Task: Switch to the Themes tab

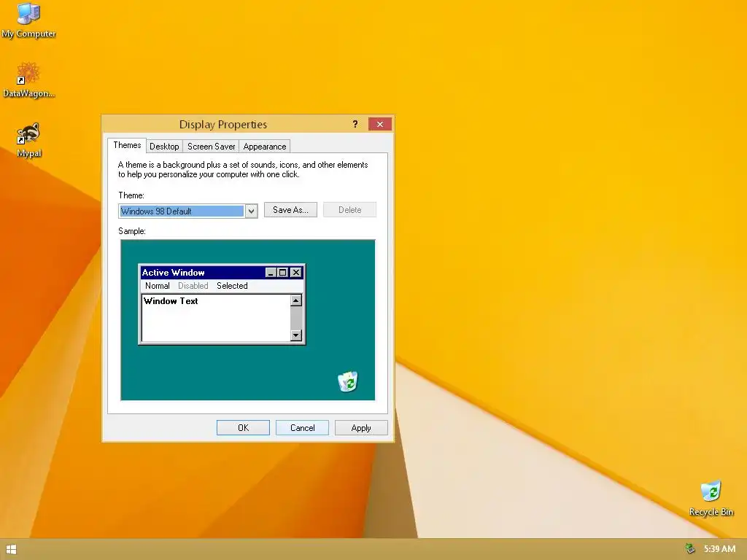Action: click(127, 145)
